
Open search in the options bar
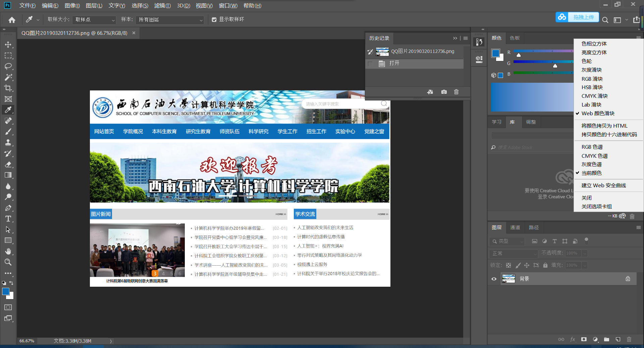coord(605,20)
